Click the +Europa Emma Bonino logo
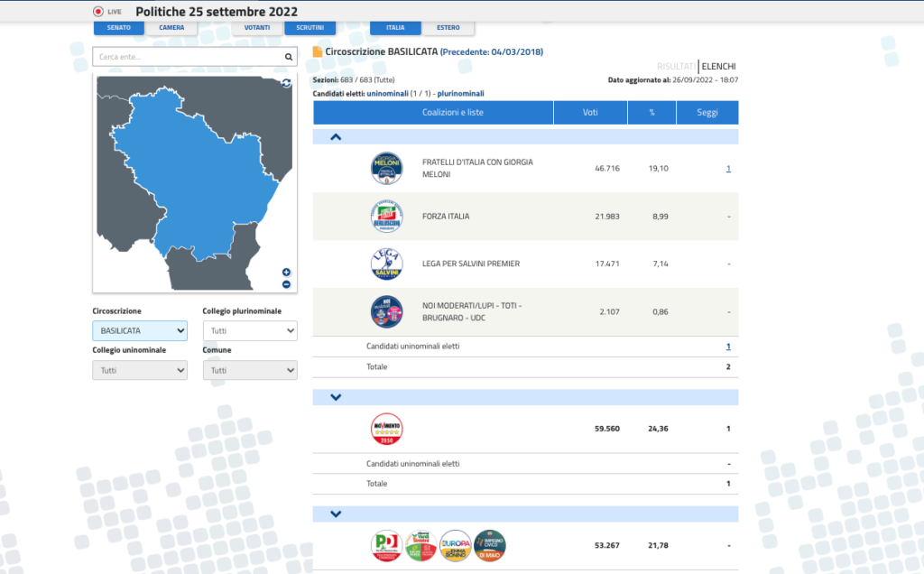 tap(456, 546)
